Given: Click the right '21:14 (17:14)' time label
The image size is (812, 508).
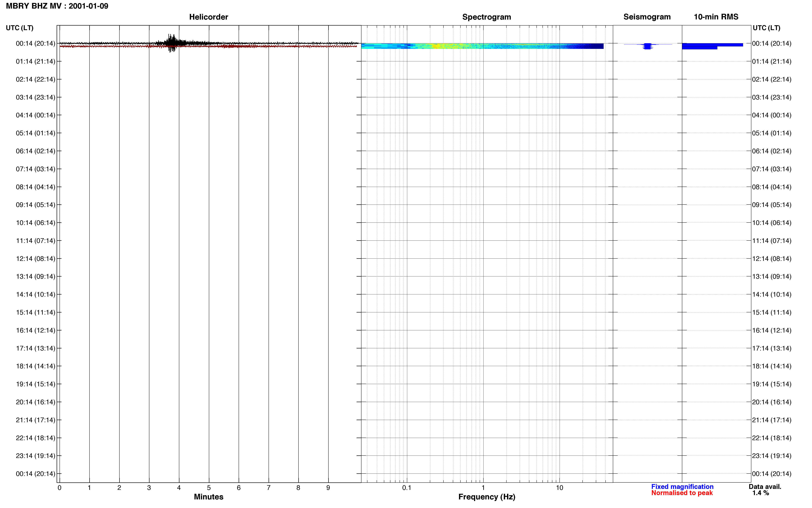Looking at the screenshot, I should point(772,420).
